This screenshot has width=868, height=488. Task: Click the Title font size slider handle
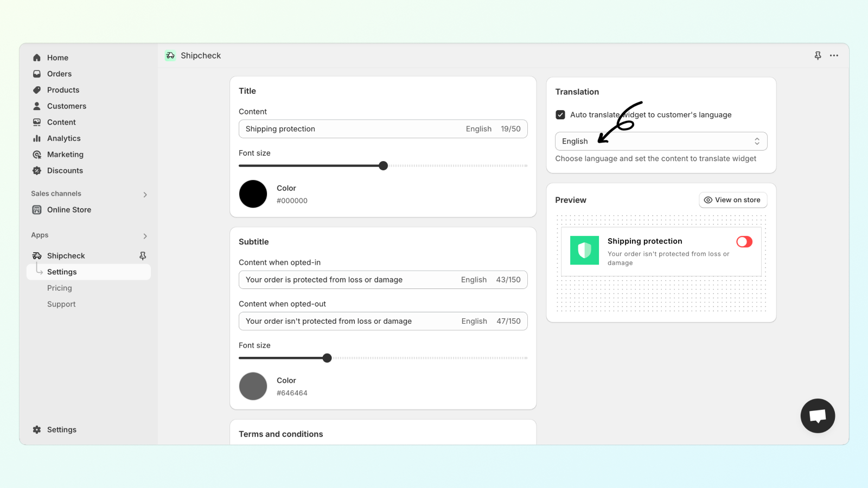[x=384, y=166]
